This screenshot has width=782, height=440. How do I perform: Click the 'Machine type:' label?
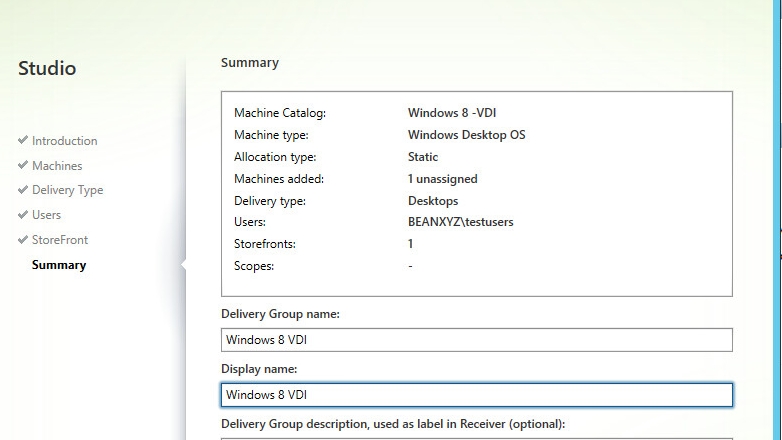point(271,135)
